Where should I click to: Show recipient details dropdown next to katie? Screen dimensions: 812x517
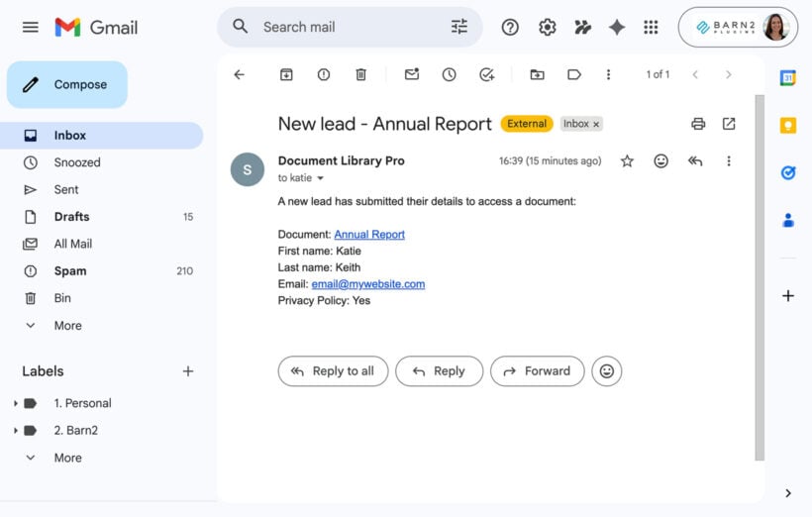click(320, 178)
